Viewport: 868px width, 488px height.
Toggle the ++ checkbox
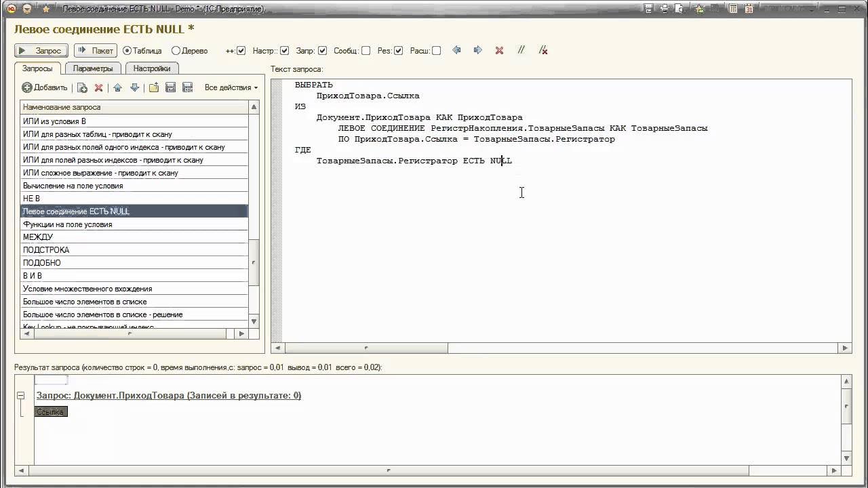click(x=241, y=51)
